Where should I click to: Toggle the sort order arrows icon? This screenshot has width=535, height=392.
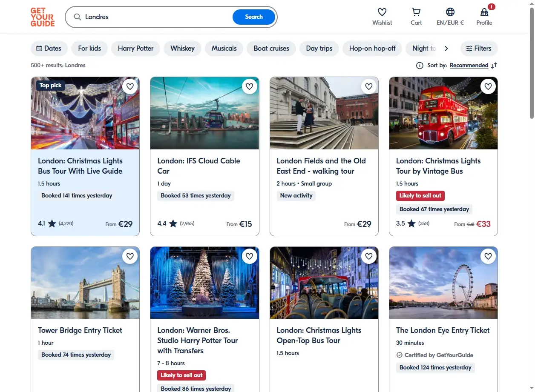(494, 66)
